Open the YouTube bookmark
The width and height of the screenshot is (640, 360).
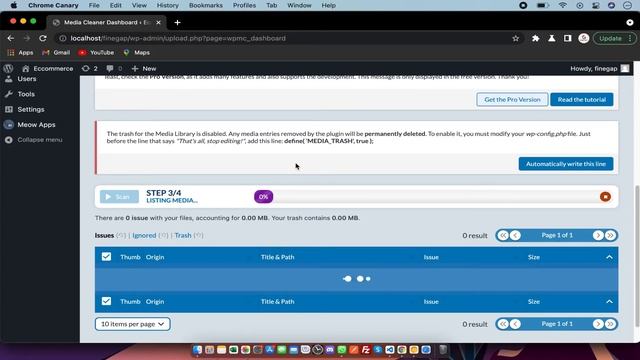point(96,52)
